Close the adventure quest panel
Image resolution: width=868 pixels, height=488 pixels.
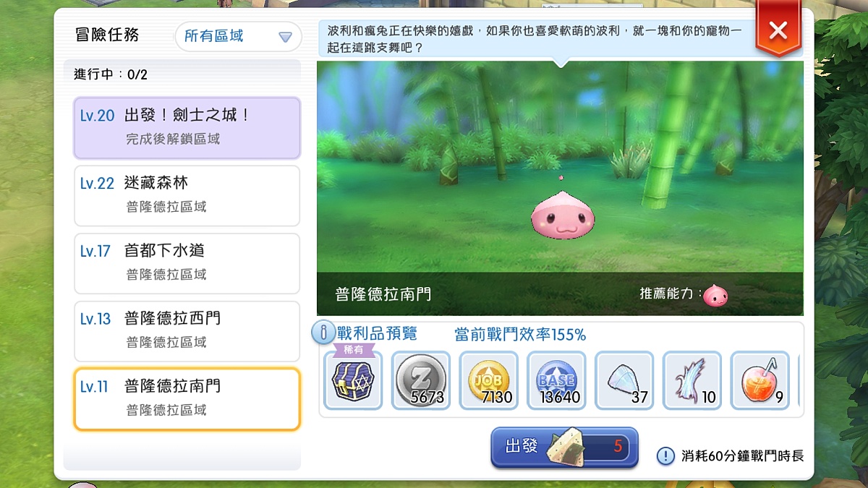pyautogui.click(x=778, y=30)
